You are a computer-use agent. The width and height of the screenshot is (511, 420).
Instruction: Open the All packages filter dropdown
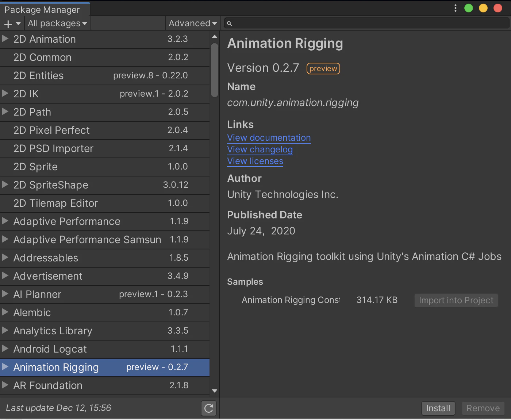pyautogui.click(x=58, y=23)
